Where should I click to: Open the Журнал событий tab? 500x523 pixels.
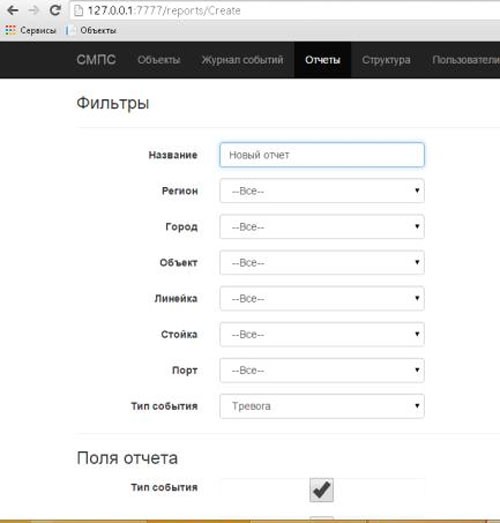242,60
